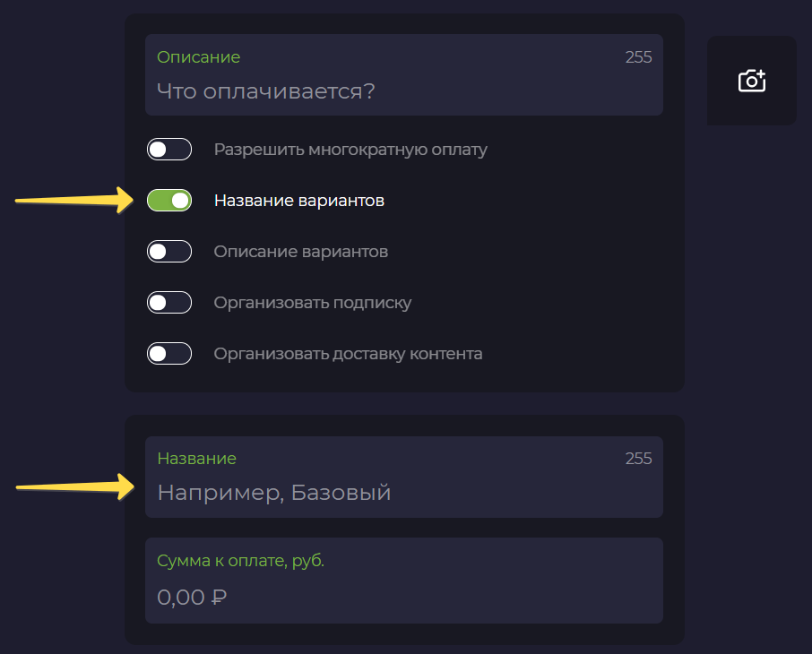Click the Разрешить многократную оплату label text
Image resolution: width=812 pixels, height=654 pixels.
tap(350, 150)
